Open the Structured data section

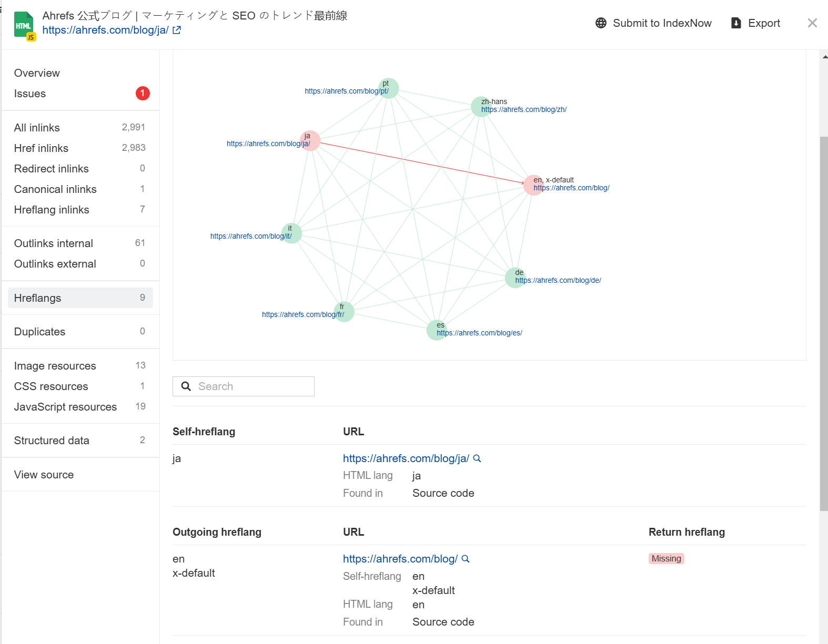pos(52,440)
